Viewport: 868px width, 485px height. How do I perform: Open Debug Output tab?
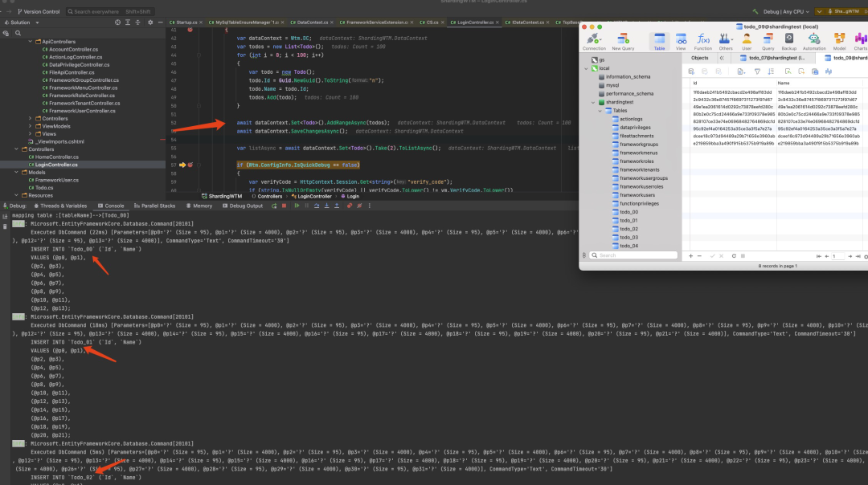[243, 206]
